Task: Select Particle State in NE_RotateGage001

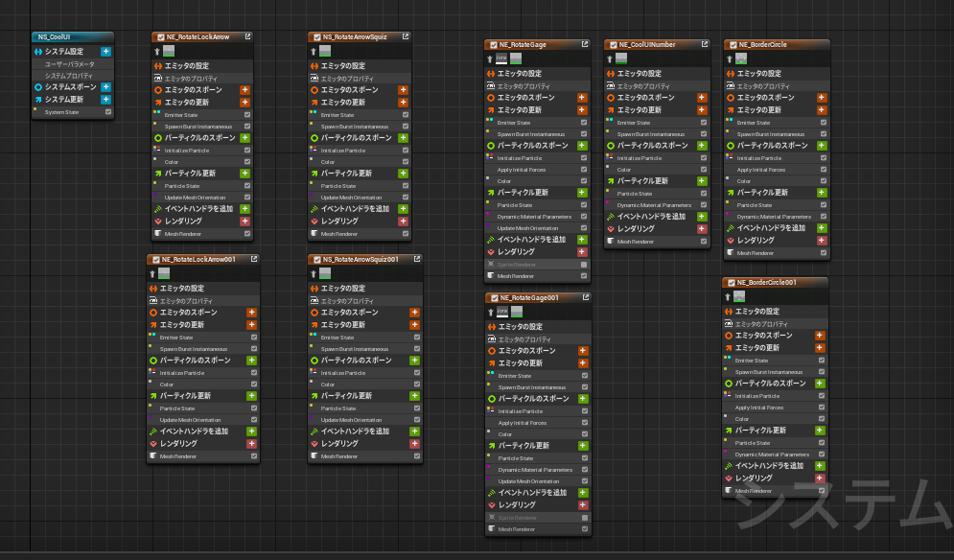Action: pos(539,458)
